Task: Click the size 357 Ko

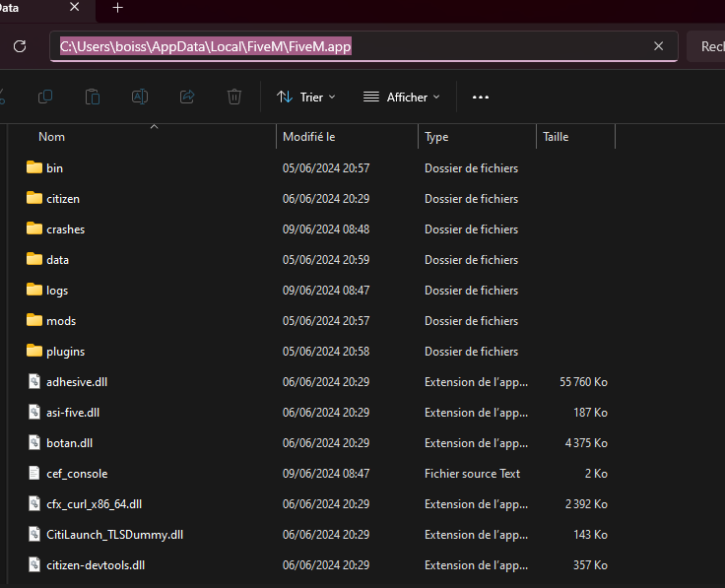Action: point(590,565)
